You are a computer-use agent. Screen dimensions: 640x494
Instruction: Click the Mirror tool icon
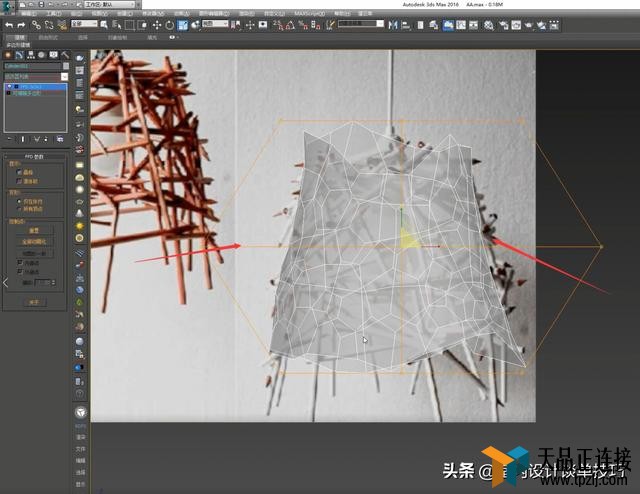point(393,25)
